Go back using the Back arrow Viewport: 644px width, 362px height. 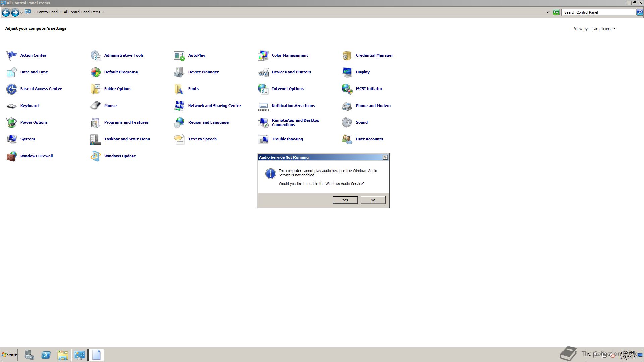click(x=6, y=13)
